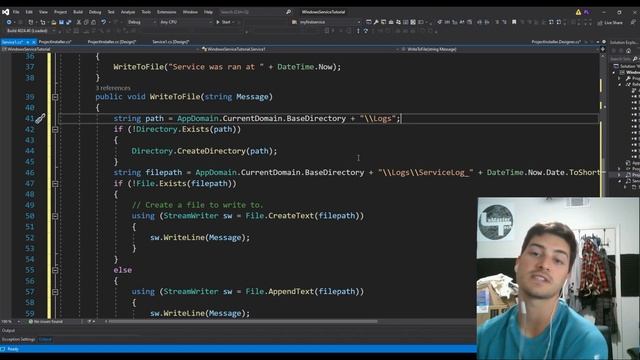
Task: Click the DateTime type in line 37
Action: click(296, 67)
